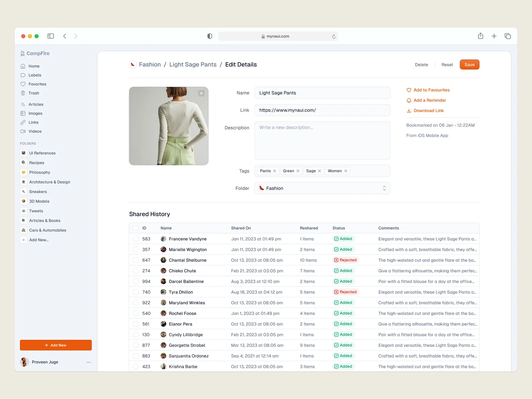
Task: Click Add to Favourites link
Action: pos(431,90)
